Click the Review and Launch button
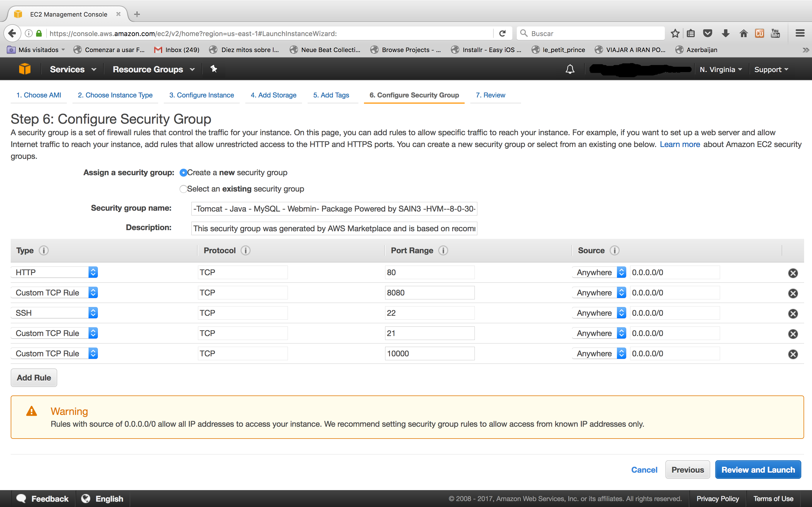The height and width of the screenshot is (507, 812). coord(758,470)
